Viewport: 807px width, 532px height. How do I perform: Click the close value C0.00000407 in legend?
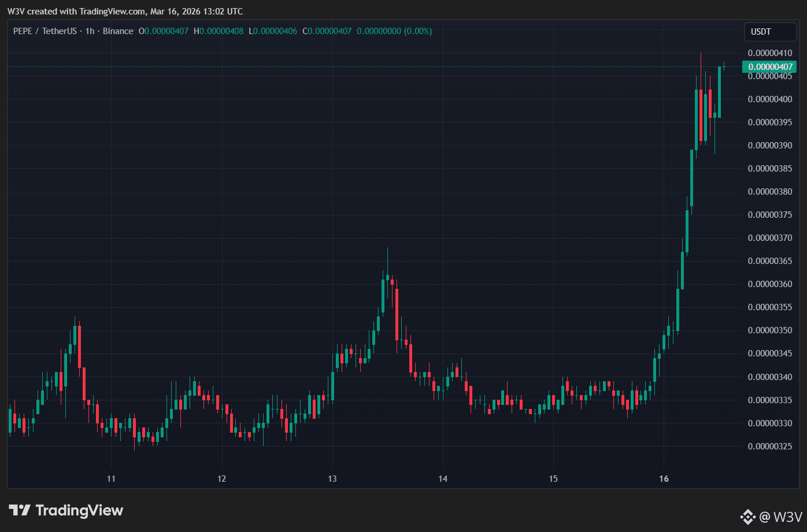tap(327, 31)
